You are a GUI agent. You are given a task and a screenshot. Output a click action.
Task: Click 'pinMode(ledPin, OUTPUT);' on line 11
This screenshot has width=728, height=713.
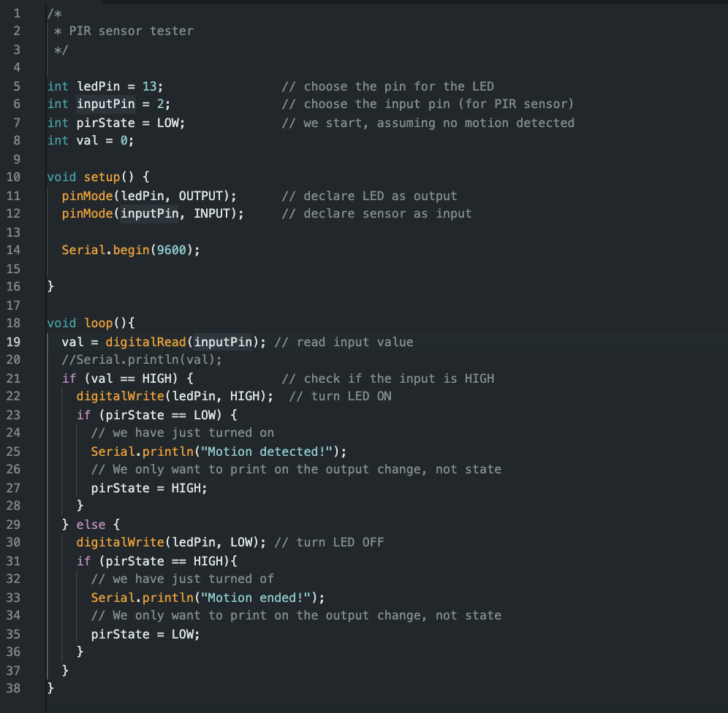[x=149, y=196]
